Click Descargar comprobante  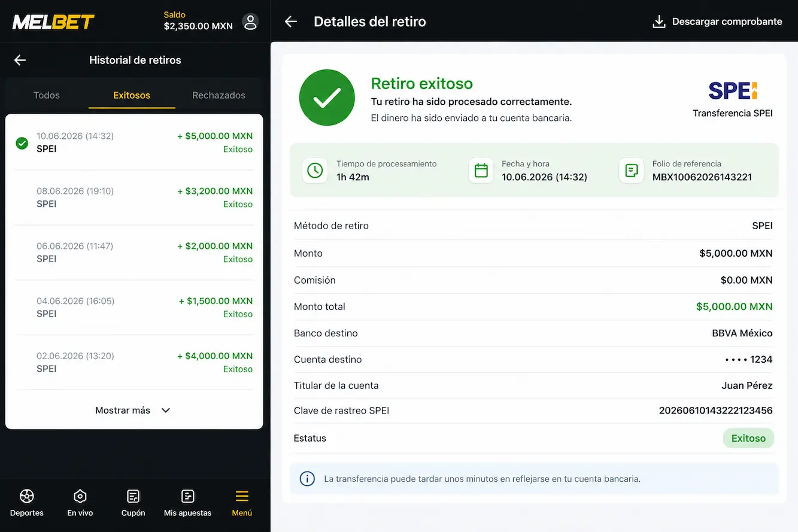click(x=717, y=22)
